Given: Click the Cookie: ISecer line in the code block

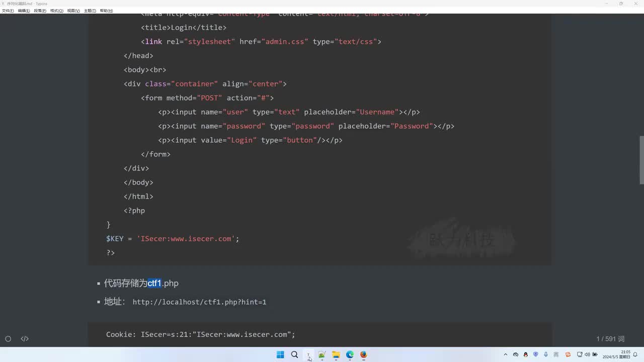Looking at the screenshot, I should (x=201, y=334).
